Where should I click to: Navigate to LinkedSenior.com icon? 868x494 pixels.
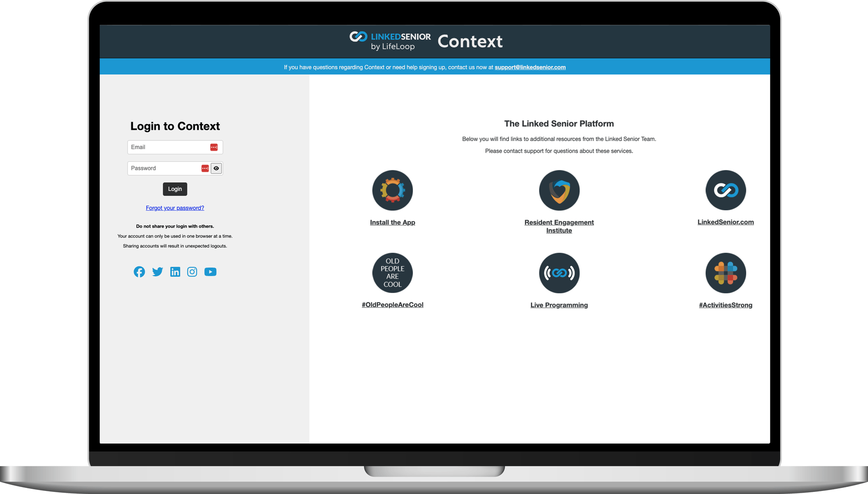pyautogui.click(x=726, y=190)
